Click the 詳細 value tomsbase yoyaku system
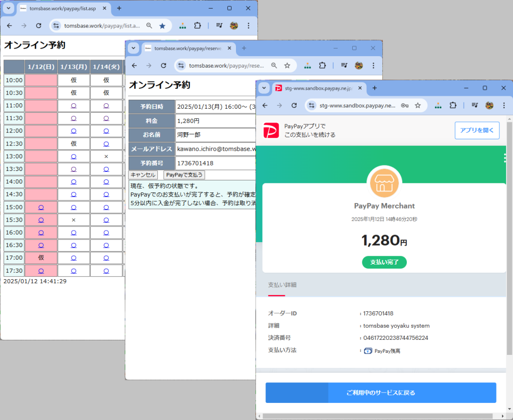The image size is (513, 420). tap(396, 326)
